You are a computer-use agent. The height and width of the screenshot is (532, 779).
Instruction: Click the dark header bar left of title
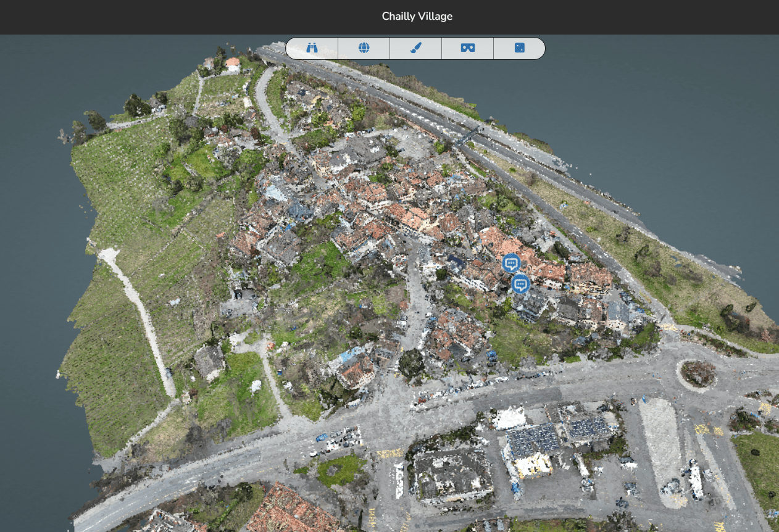coord(185,17)
